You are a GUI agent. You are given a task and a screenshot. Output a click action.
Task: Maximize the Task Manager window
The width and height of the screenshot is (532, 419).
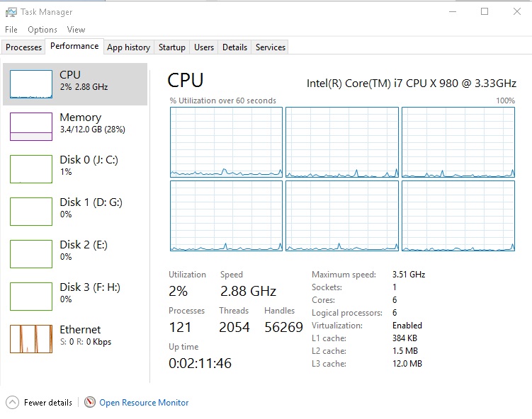(x=485, y=12)
